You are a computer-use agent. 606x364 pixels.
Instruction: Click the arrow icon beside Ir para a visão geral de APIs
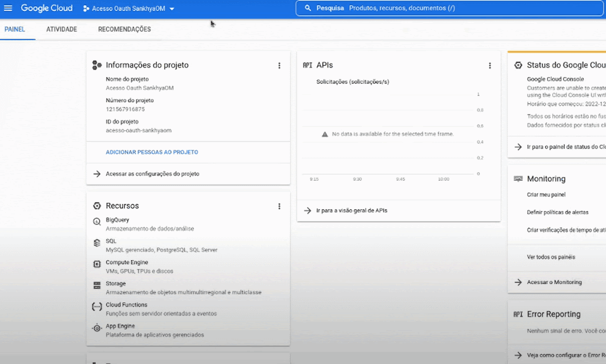tap(307, 211)
